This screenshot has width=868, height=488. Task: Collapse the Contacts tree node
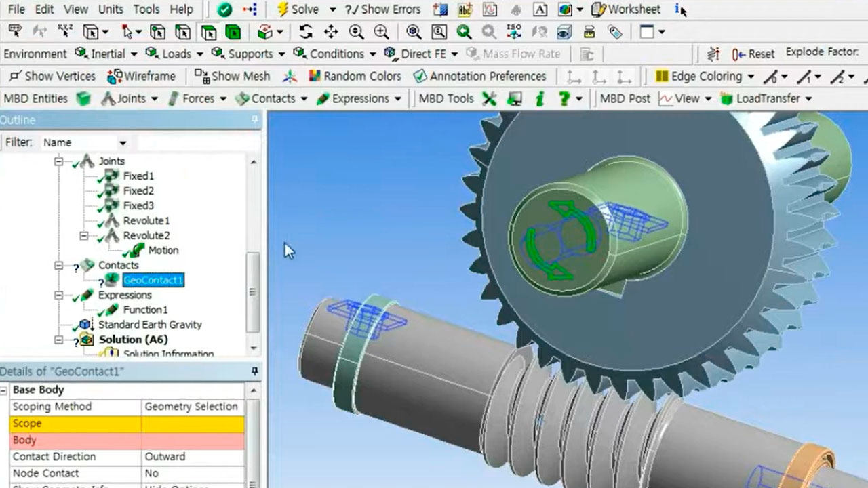point(59,266)
